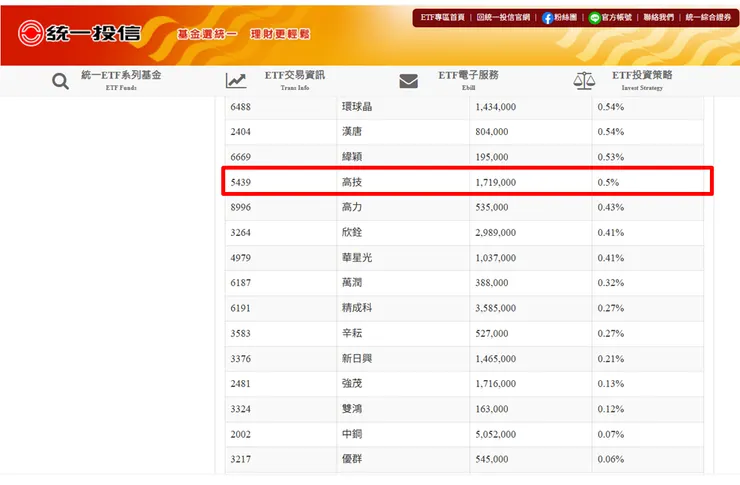
Task: Select stock name 萬潤
Action: click(x=352, y=283)
